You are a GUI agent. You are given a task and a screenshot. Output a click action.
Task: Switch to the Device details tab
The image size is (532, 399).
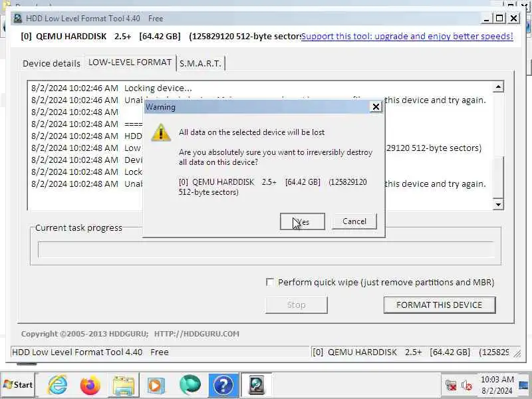pyautogui.click(x=52, y=63)
